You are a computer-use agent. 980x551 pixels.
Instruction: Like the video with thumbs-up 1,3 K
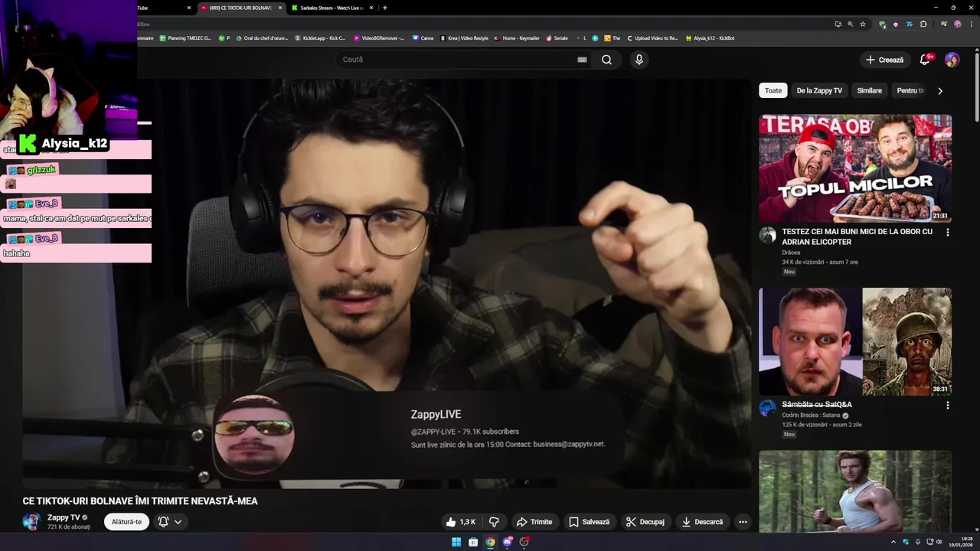point(462,522)
